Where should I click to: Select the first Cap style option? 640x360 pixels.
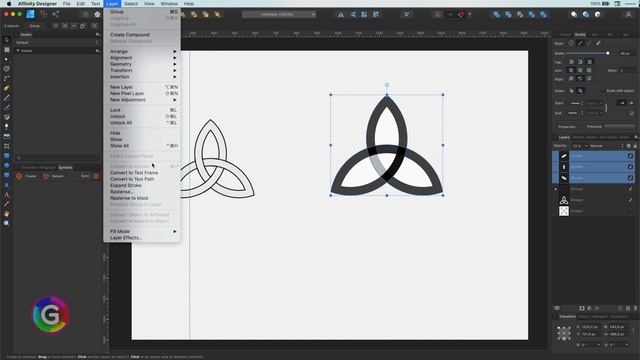coord(571,62)
